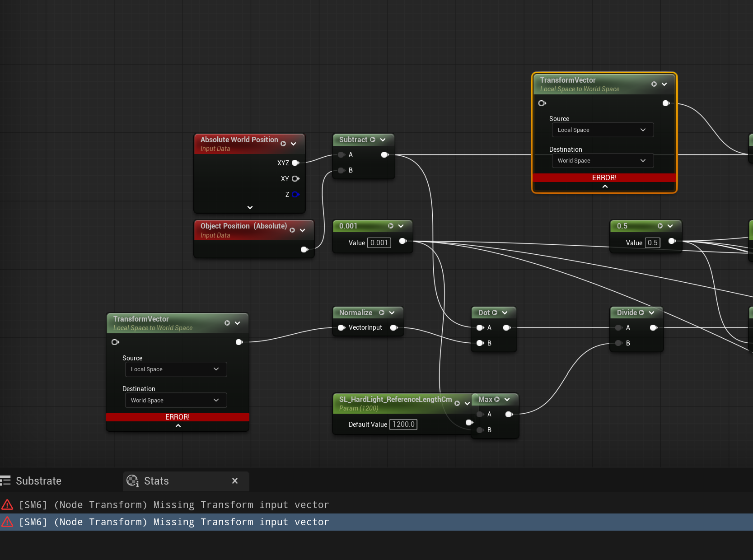
Task: Click the VectorInput pin on Normalize node
Action: coord(341,327)
